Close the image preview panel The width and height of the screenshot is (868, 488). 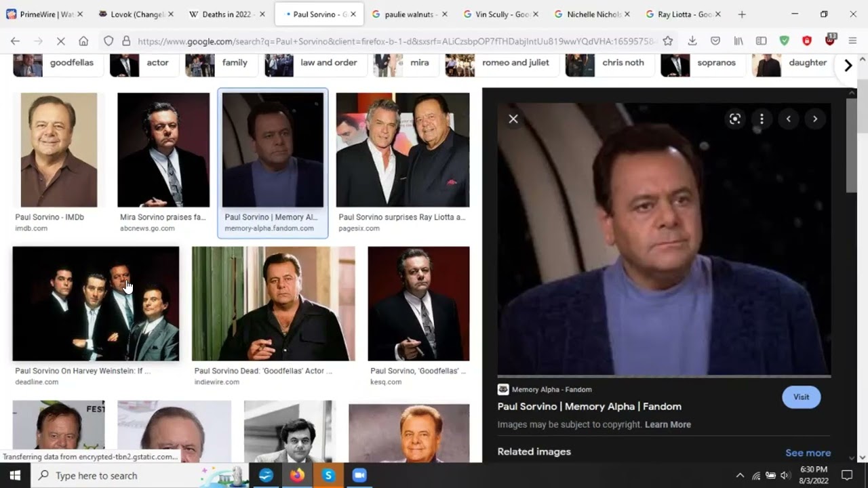tap(513, 119)
